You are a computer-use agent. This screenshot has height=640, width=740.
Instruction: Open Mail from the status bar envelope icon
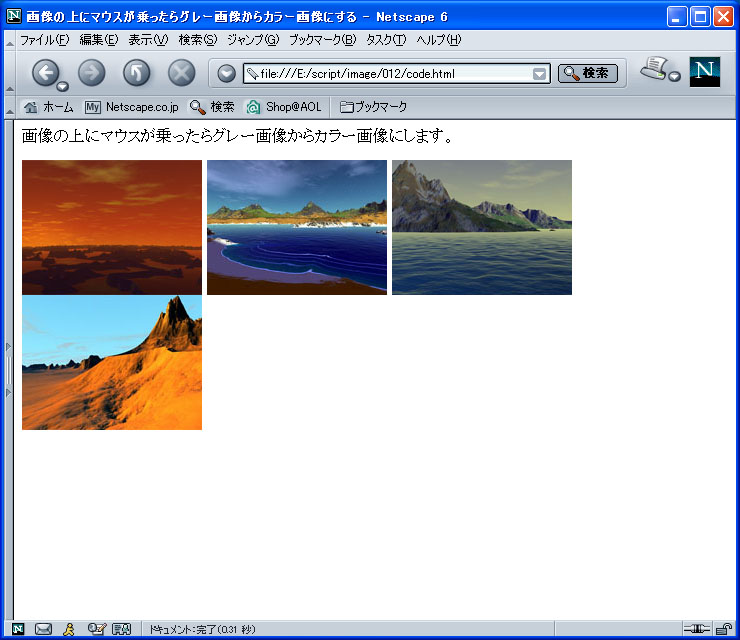[43, 629]
